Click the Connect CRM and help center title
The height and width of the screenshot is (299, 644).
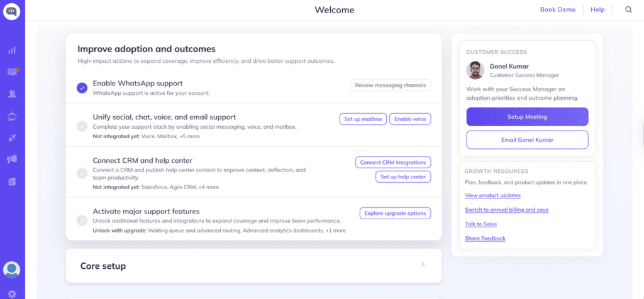[143, 160]
